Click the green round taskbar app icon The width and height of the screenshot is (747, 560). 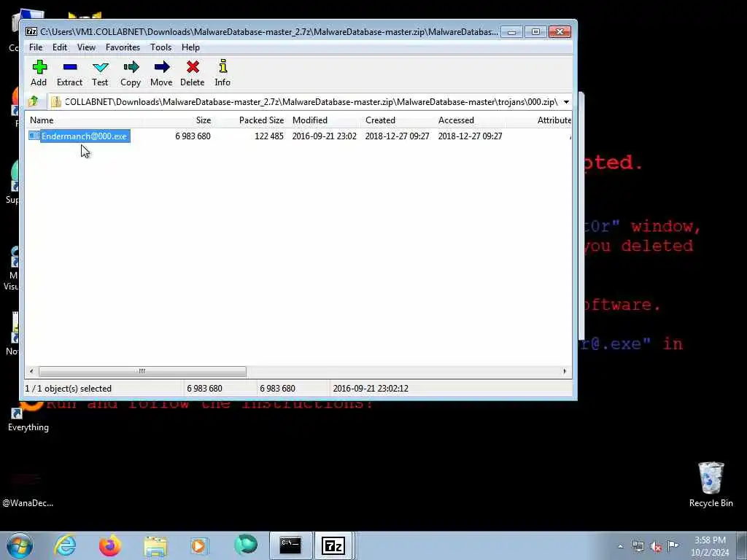(246, 545)
